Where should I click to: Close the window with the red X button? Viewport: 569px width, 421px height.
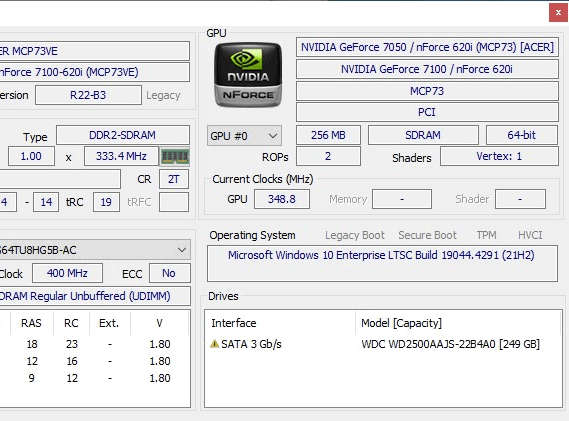pyautogui.click(x=558, y=13)
